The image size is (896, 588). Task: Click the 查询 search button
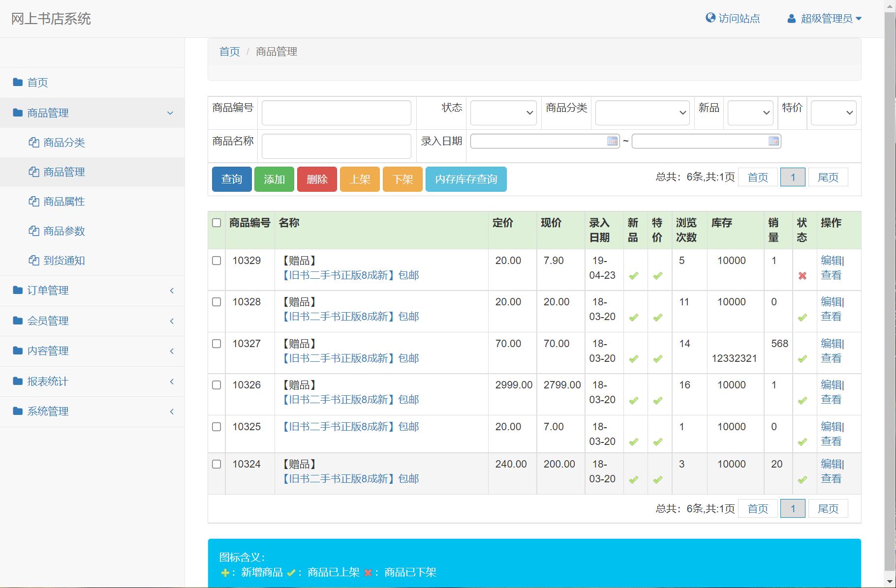tap(231, 179)
